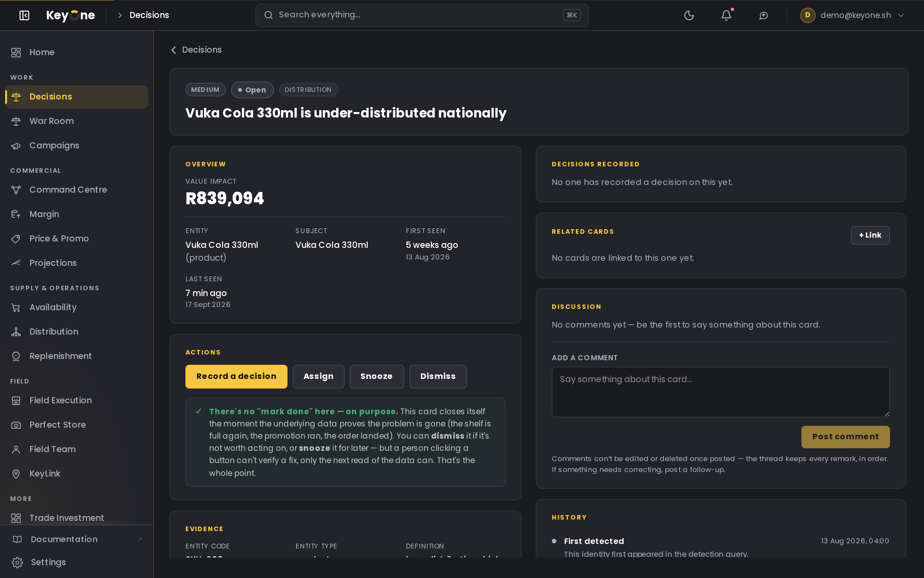Select the Distribution network icon
This screenshot has height=578, width=924.
pyautogui.click(x=16, y=332)
